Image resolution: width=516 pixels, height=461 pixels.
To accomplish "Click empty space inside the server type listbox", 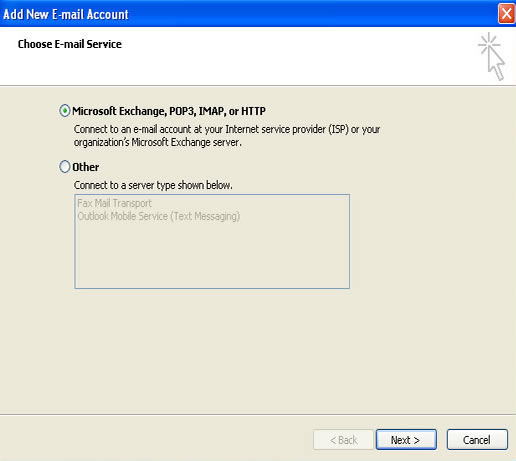I will 212,257.
